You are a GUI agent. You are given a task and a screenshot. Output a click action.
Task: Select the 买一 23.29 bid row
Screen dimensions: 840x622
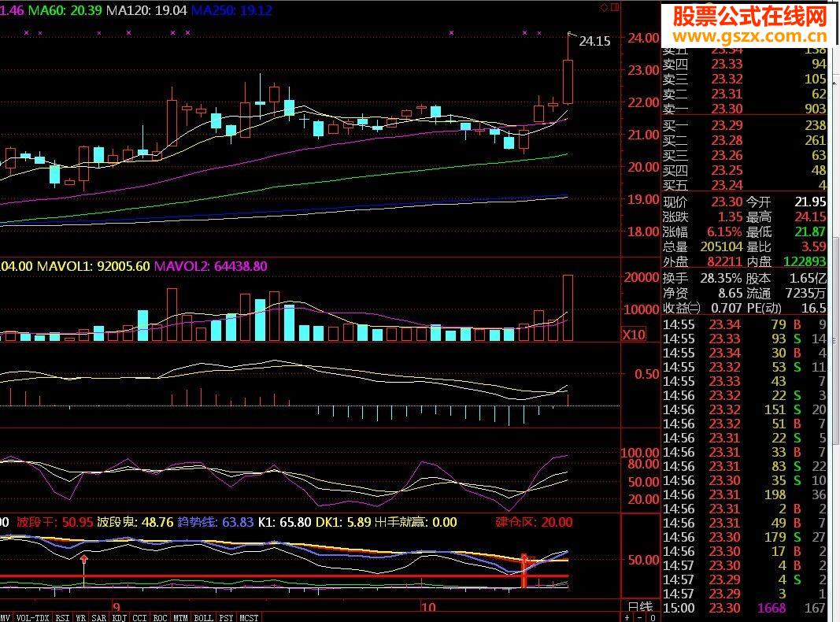[744, 125]
